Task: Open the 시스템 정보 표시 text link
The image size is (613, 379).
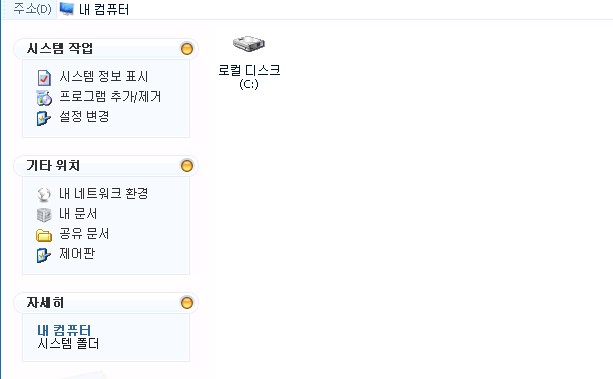Action: 104,76
